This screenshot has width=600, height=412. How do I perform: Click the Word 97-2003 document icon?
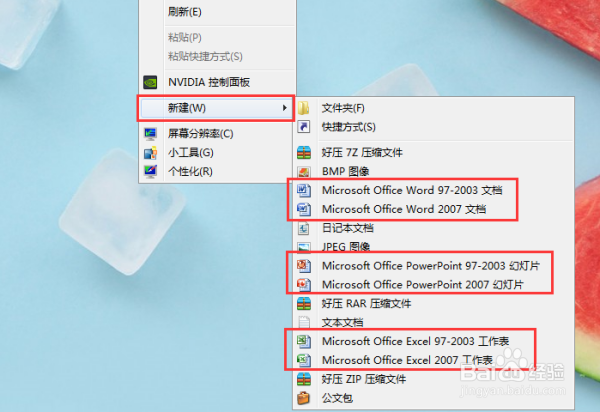tap(304, 190)
